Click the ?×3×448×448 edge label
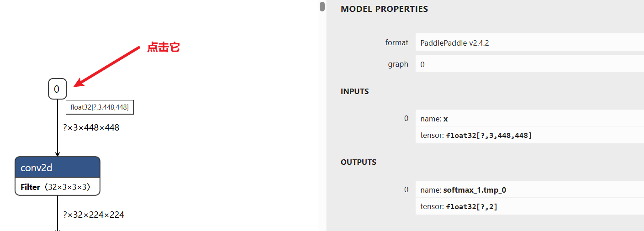Screen dimensions: 644x231 point(91,128)
